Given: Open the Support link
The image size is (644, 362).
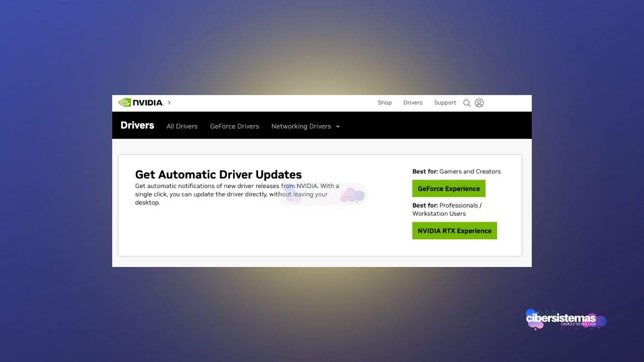Looking at the screenshot, I should [x=445, y=103].
